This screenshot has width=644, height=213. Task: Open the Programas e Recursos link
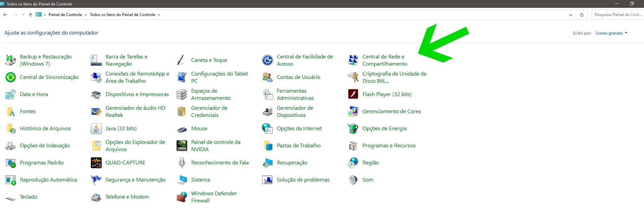point(389,146)
